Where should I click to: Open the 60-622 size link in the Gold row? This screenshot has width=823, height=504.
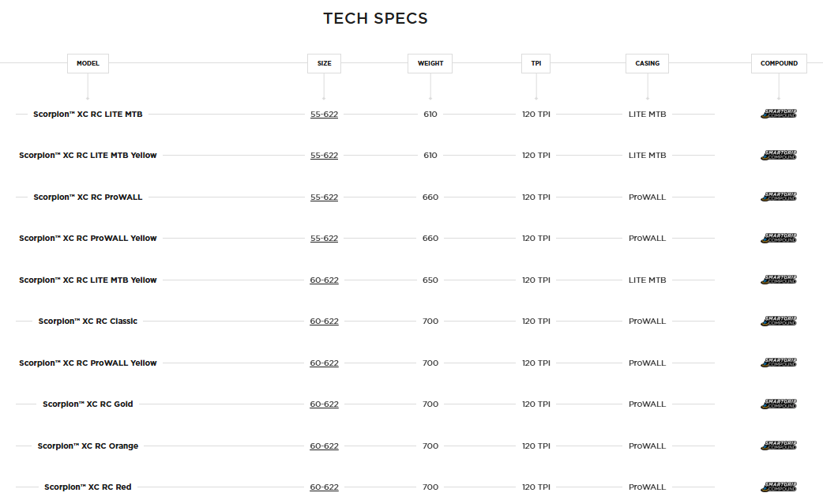coord(324,404)
